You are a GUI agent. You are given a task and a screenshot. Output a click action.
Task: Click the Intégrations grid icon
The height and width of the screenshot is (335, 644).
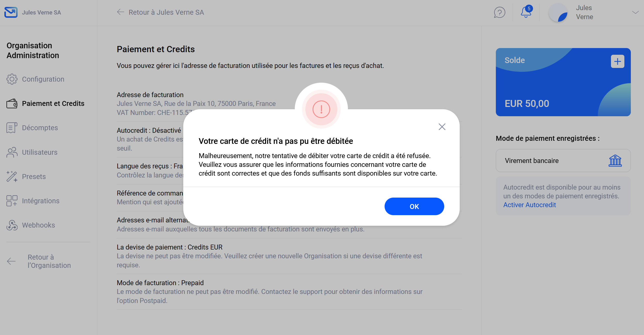tap(12, 201)
